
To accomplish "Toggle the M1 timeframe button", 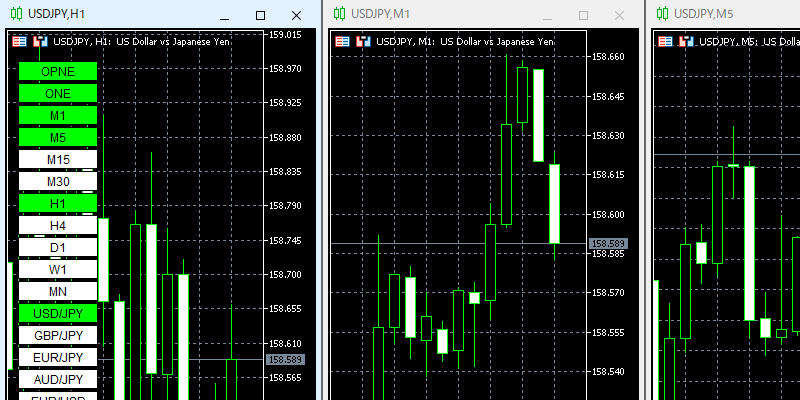I will pyautogui.click(x=58, y=115).
